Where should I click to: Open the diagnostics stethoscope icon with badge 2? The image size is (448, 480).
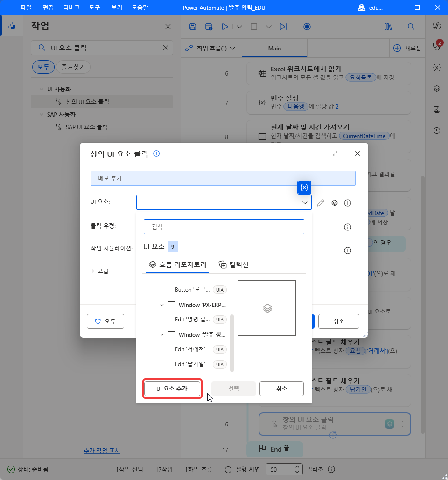(437, 46)
